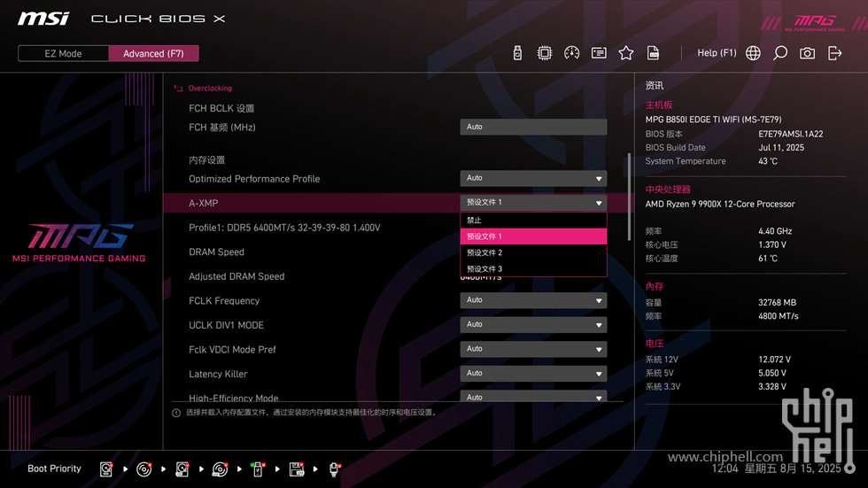Open the Fclk VDCI Mode Pref dropdown

(533, 349)
